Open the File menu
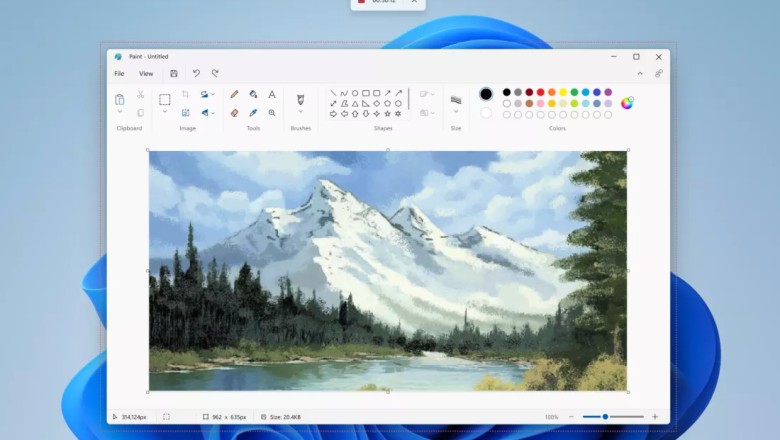 pyautogui.click(x=119, y=74)
